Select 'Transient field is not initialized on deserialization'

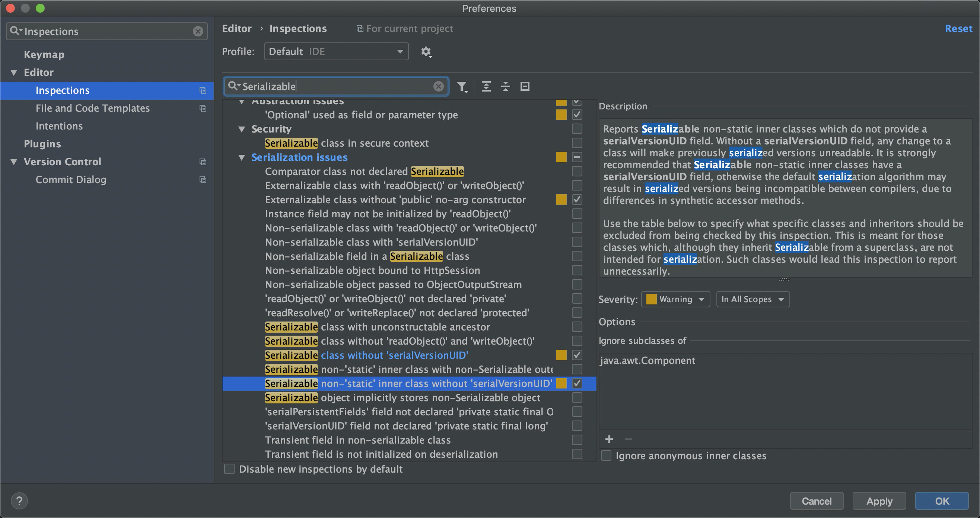coord(381,454)
